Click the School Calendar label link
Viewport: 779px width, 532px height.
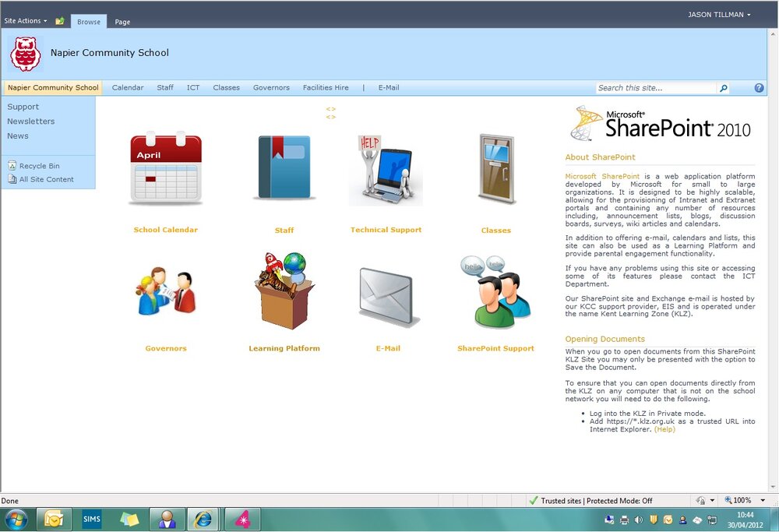point(165,230)
